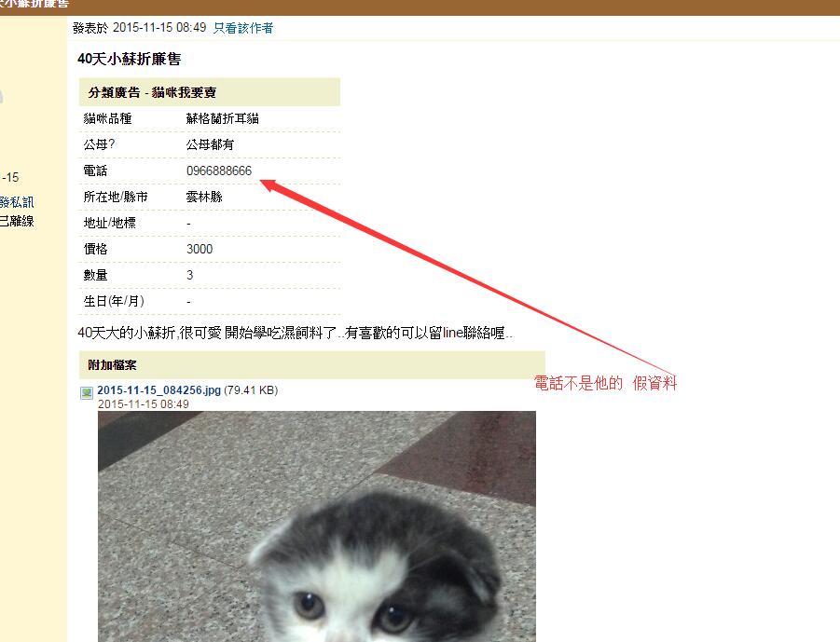This screenshot has height=642, width=840.
Task: Click the 已離線 status text
Action: pos(17,221)
